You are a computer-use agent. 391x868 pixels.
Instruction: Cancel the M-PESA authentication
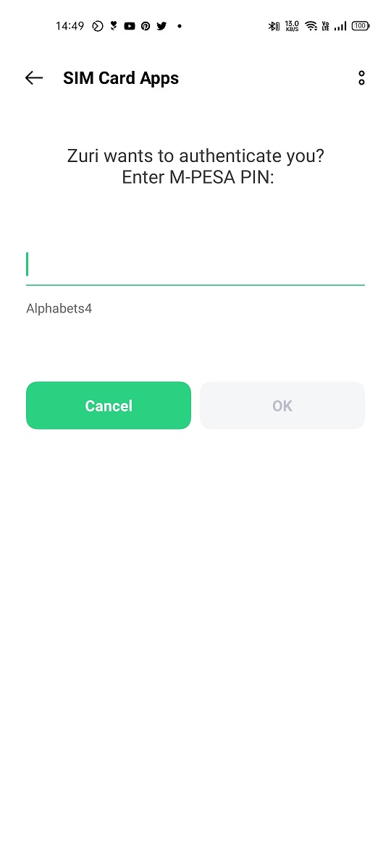point(109,406)
